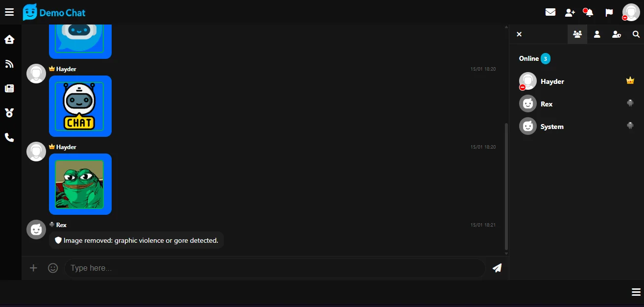Switch to the online users group tab

pyautogui.click(x=577, y=34)
